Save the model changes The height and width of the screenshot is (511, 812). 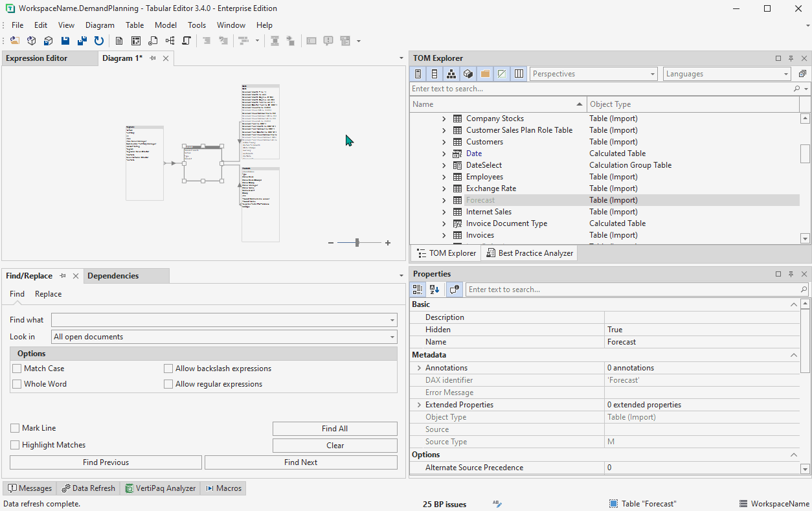[65, 40]
